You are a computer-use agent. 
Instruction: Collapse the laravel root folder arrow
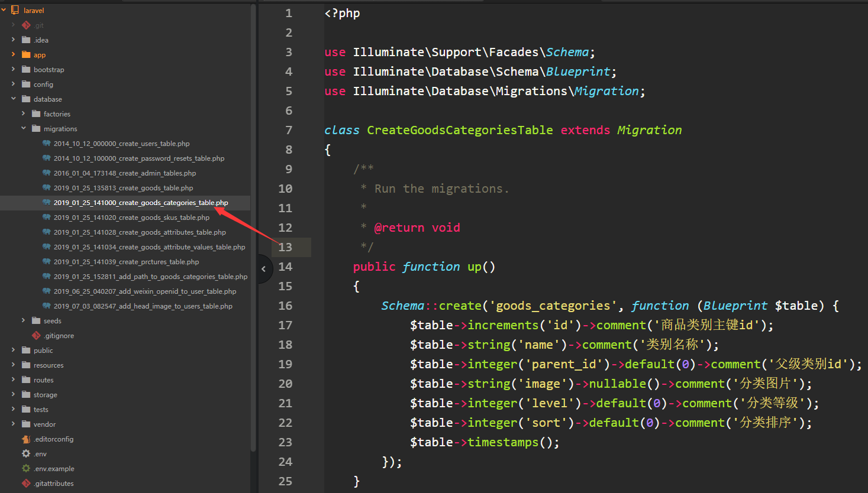pyautogui.click(x=4, y=10)
